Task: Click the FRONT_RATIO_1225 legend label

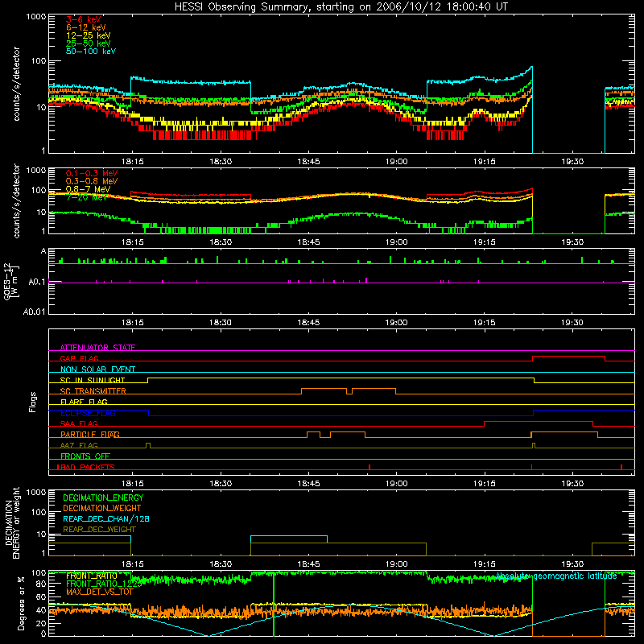Action: (x=104, y=584)
